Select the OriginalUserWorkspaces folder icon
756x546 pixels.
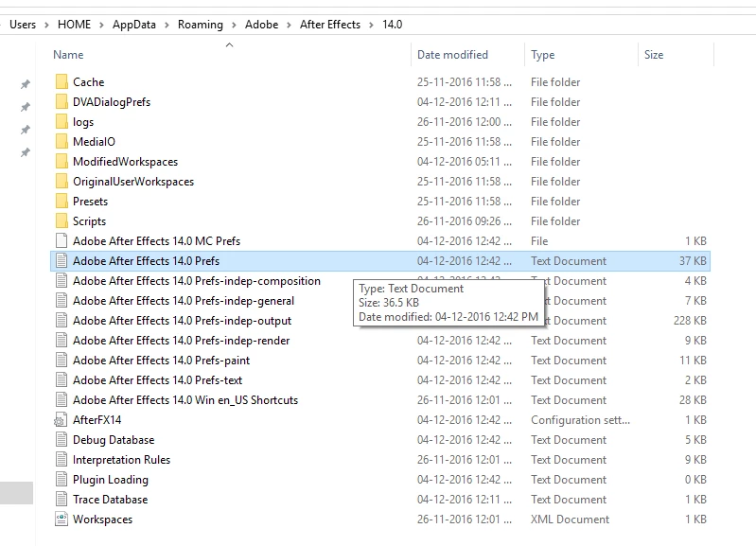coord(62,182)
